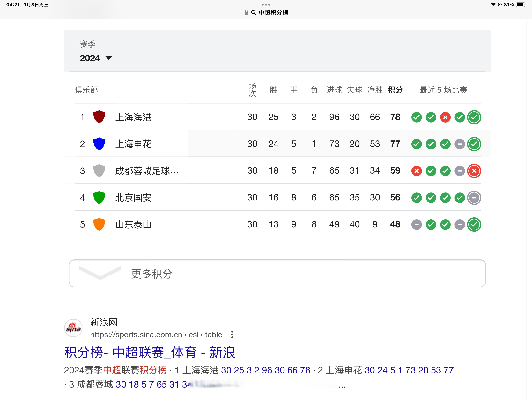Expand the 更多积分 section

[277, 273]
